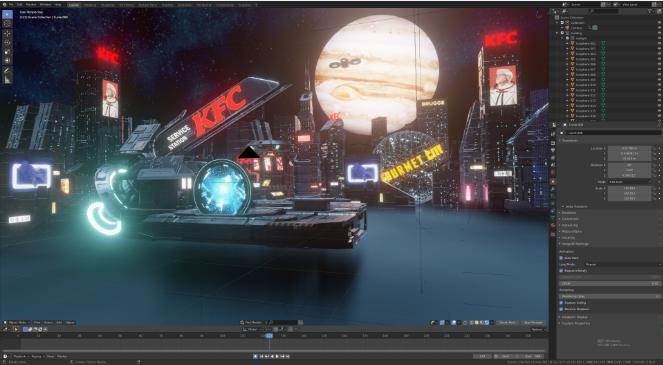Toggle the Auto Start checkbox
Viewport: 663px width, 365px height.
click(561, 258)
